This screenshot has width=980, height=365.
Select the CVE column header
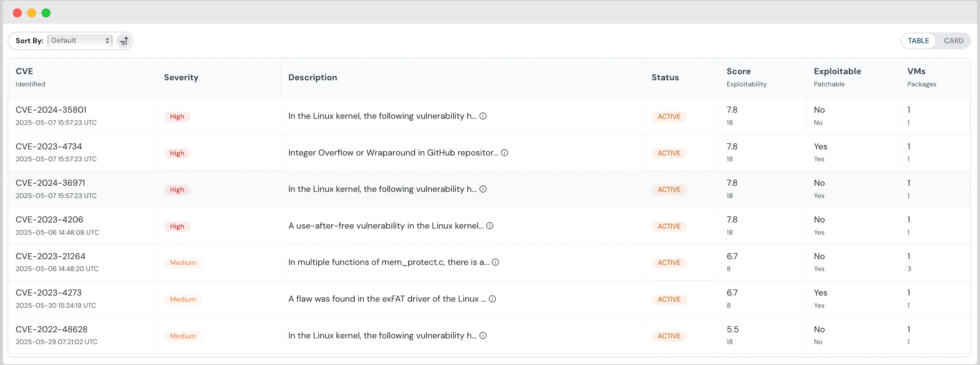[x=24, y=71]
